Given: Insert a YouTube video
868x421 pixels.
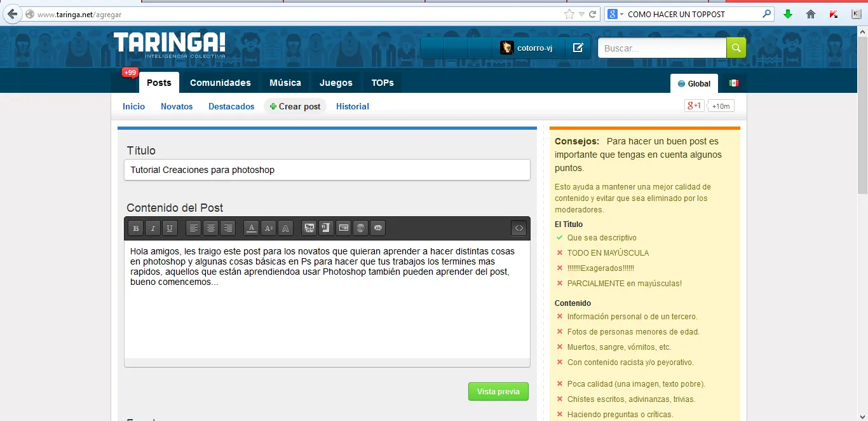Looking at the screenshot, I should (309, 228).
